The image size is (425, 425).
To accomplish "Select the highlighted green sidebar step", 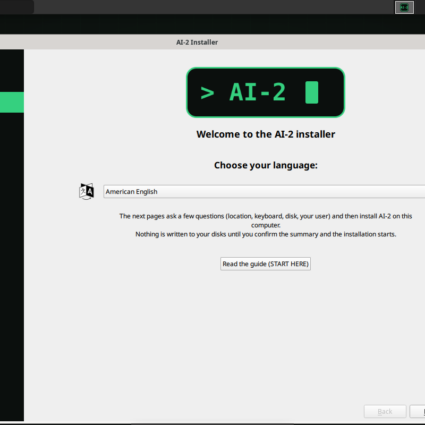I will (x=12, y=102).
